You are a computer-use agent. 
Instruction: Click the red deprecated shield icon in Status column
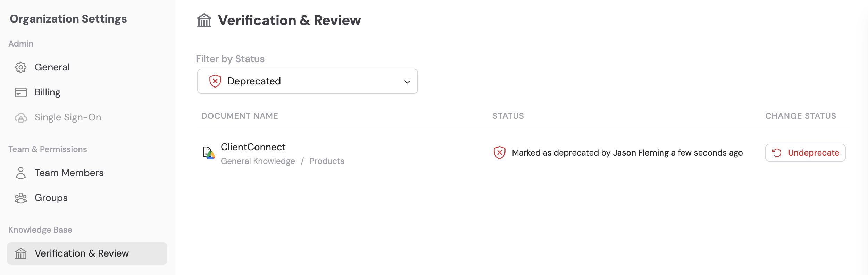pos(499,152)
